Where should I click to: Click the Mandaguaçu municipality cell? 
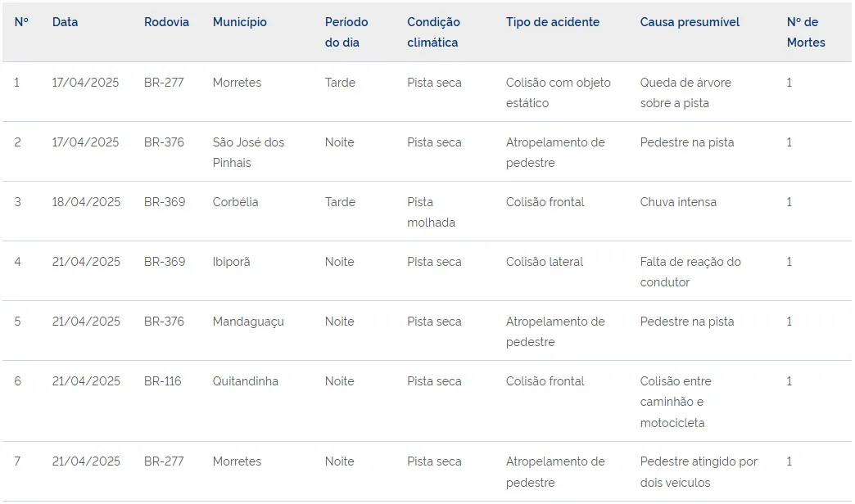point(248,322)
